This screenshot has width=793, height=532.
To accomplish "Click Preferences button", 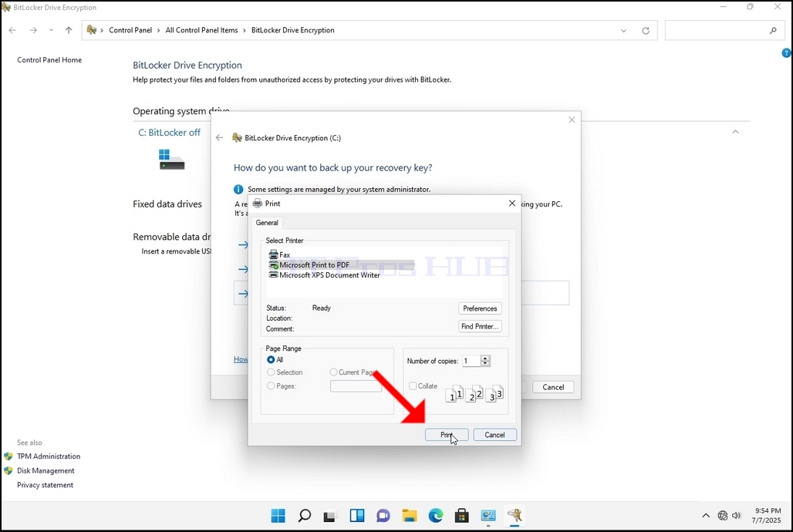I will point(480,308).
